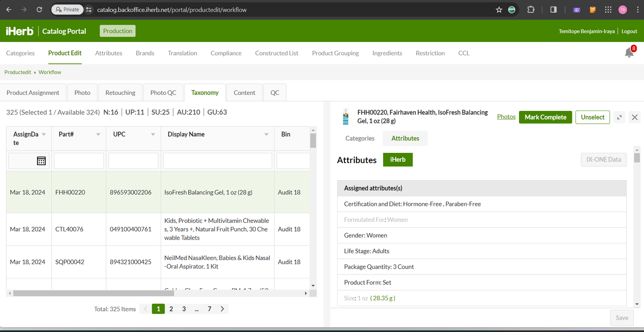Image resolution: width=644 pixels, height=332 pixels.
Task: Navigate to Compliance
Action: tap(226, 53)
